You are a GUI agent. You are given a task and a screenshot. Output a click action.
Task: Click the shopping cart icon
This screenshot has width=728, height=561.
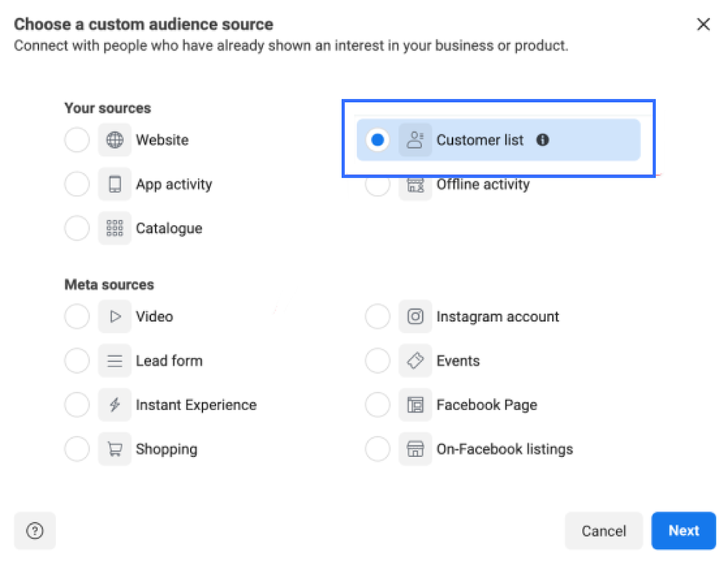click(115, 449)
